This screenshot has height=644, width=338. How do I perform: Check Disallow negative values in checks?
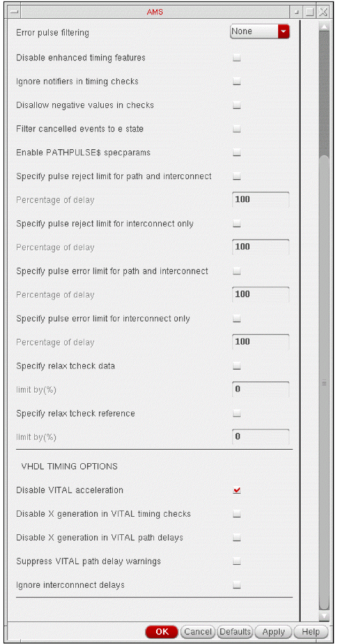pyautogui.click(x=237, y=105)
